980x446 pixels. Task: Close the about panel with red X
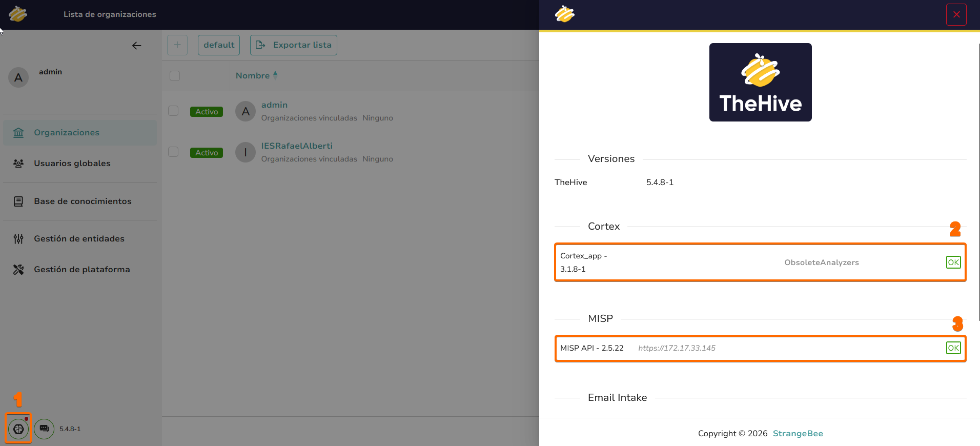tap(956, 14)
